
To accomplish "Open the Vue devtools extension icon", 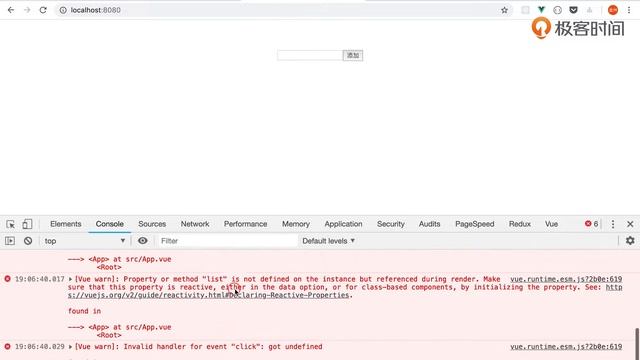I will click(x=541, y=10).
